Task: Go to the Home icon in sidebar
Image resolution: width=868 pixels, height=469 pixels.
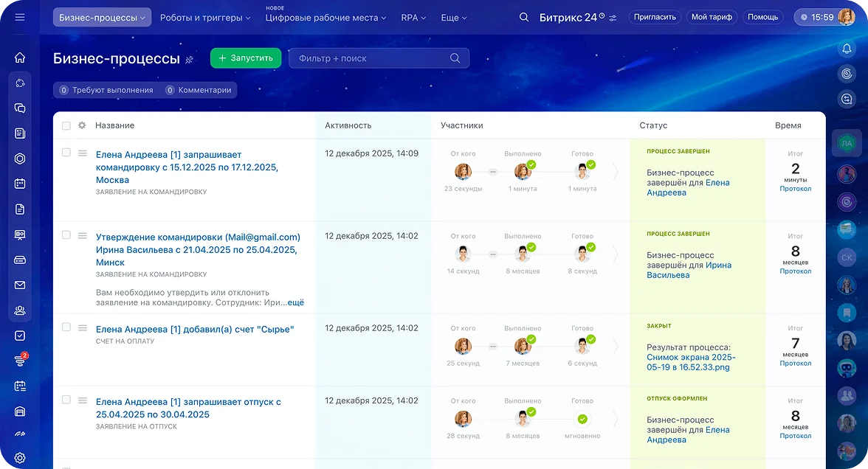Action: pos(20,58)
